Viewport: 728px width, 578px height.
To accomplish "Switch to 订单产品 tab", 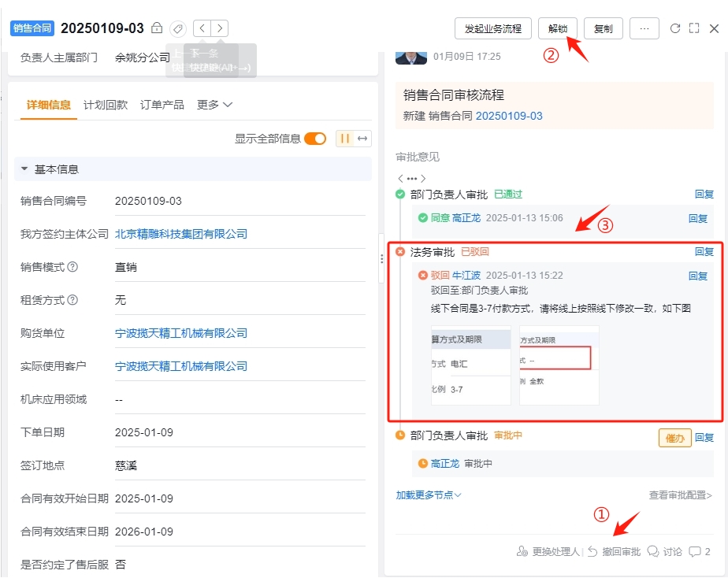I will point(162,105).
